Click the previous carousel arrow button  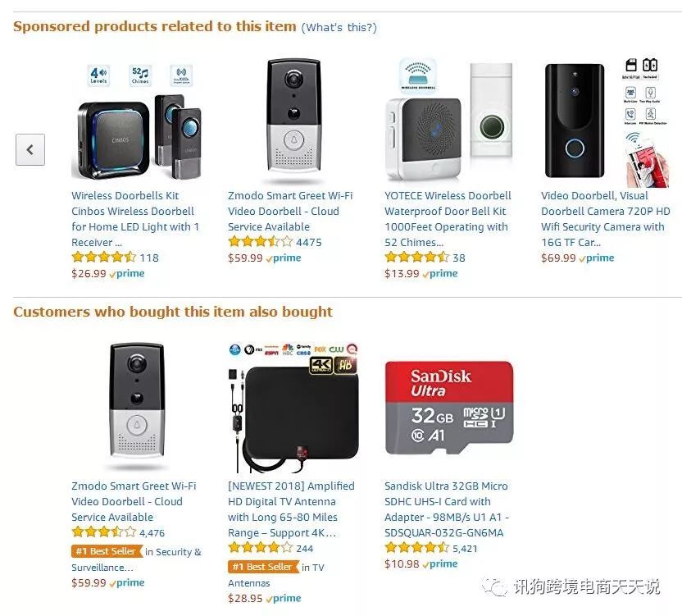click(x=30, y=150)
